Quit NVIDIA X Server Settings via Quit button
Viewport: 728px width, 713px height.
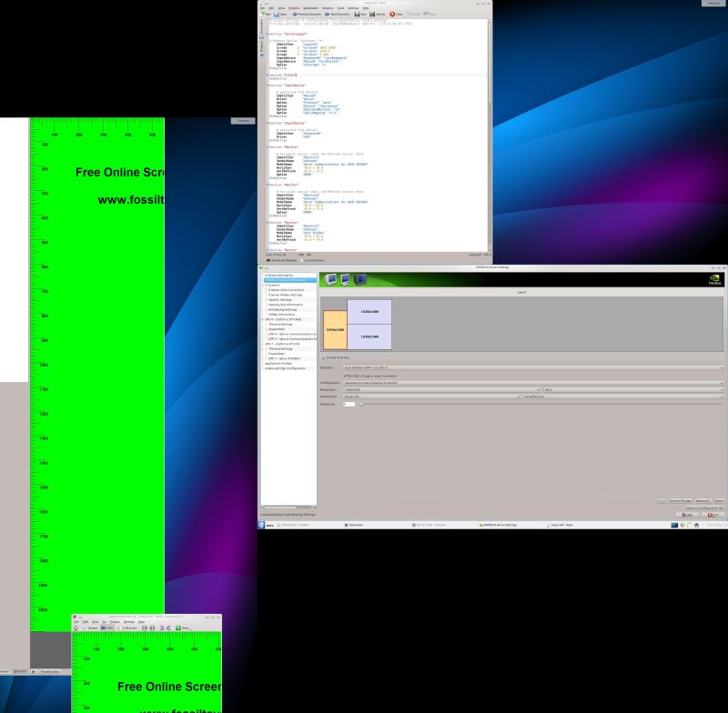coord(713,515)
